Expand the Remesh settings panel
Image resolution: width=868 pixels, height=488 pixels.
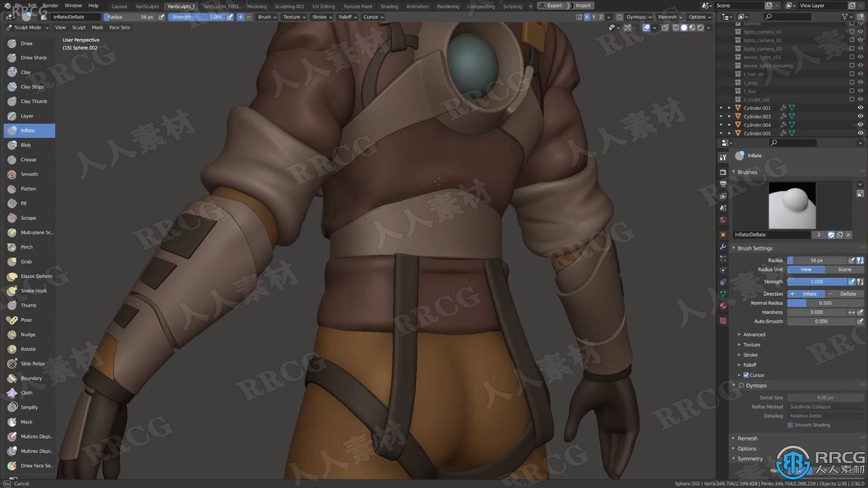coord(746,438)
